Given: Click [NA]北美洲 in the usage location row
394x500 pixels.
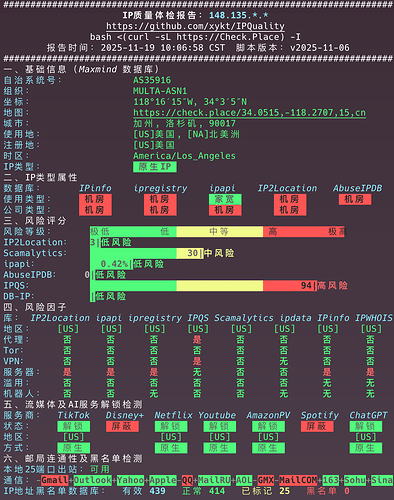Looking at the screenshot, I should (213, 134).
